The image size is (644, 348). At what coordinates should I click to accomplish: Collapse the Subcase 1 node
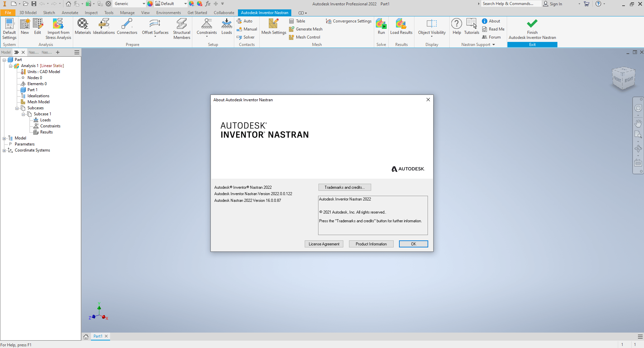click(23, 114)
